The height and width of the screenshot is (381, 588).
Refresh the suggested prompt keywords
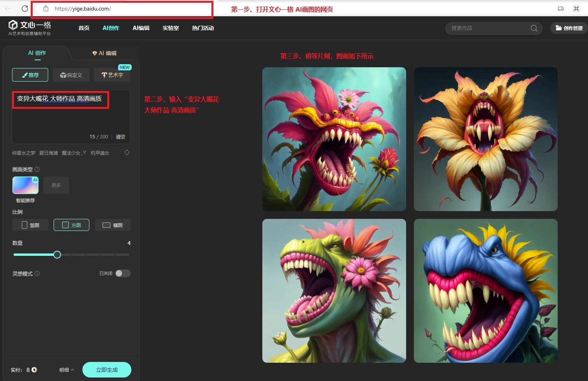[127, 152]
